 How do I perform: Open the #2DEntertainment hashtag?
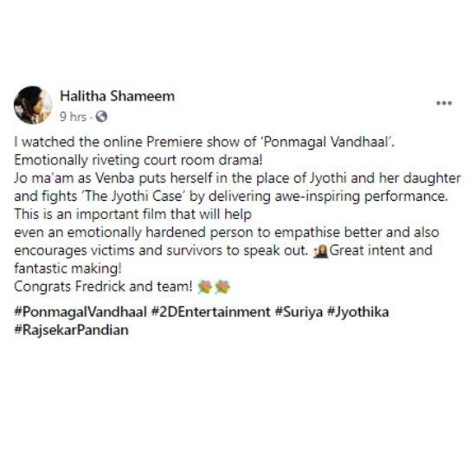(x=210, y=312)
